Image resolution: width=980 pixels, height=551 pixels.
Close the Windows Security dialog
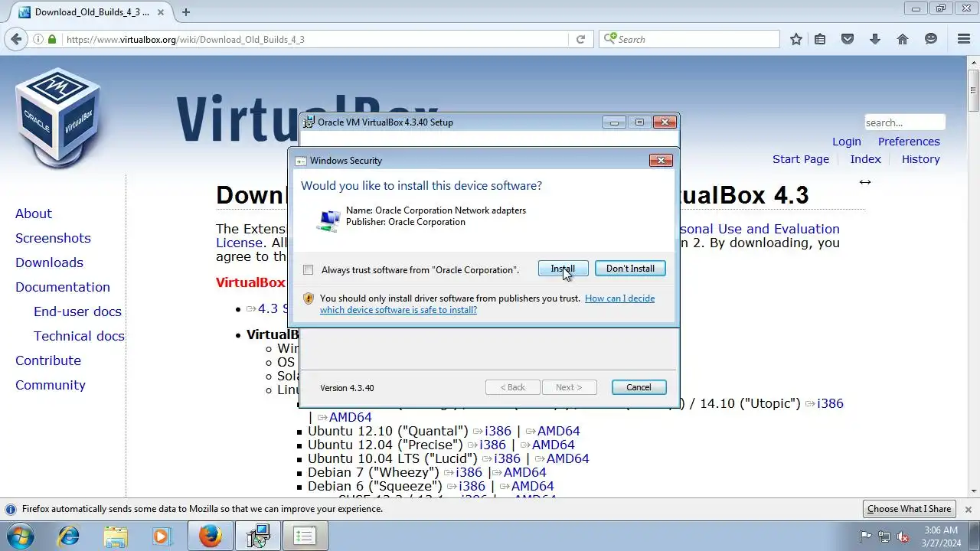pos(661,160)
